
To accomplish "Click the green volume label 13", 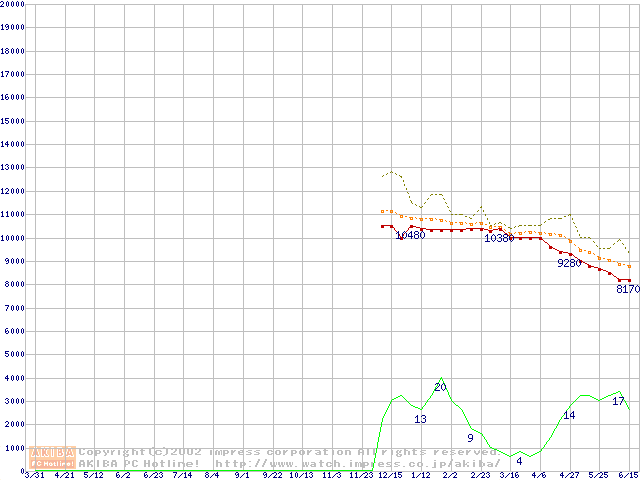I will (420, 419).
